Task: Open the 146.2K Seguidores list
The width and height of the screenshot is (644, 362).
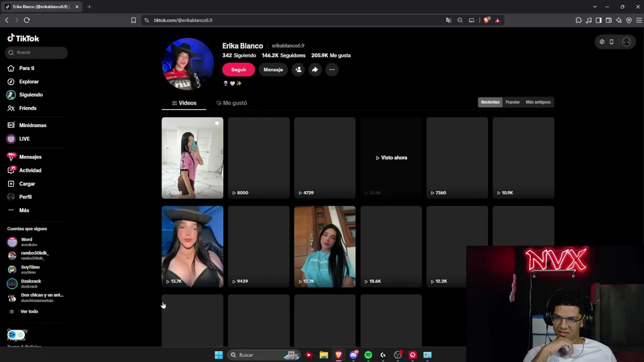Action: coord(283,55)
